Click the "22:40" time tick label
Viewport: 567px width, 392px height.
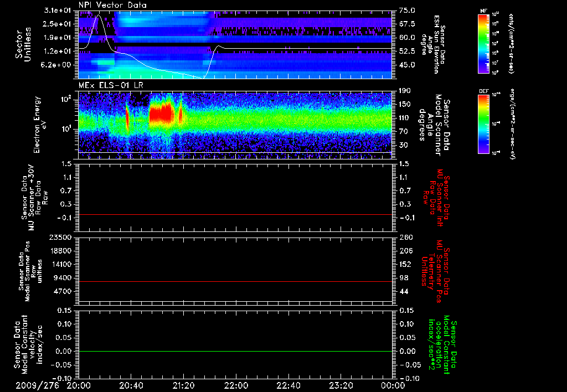288,385
